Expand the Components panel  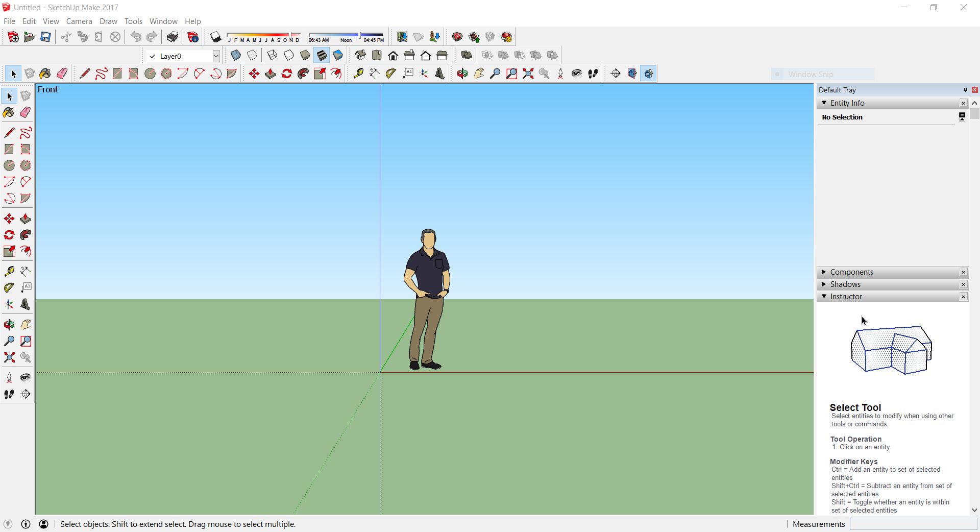tap(851, 272)
